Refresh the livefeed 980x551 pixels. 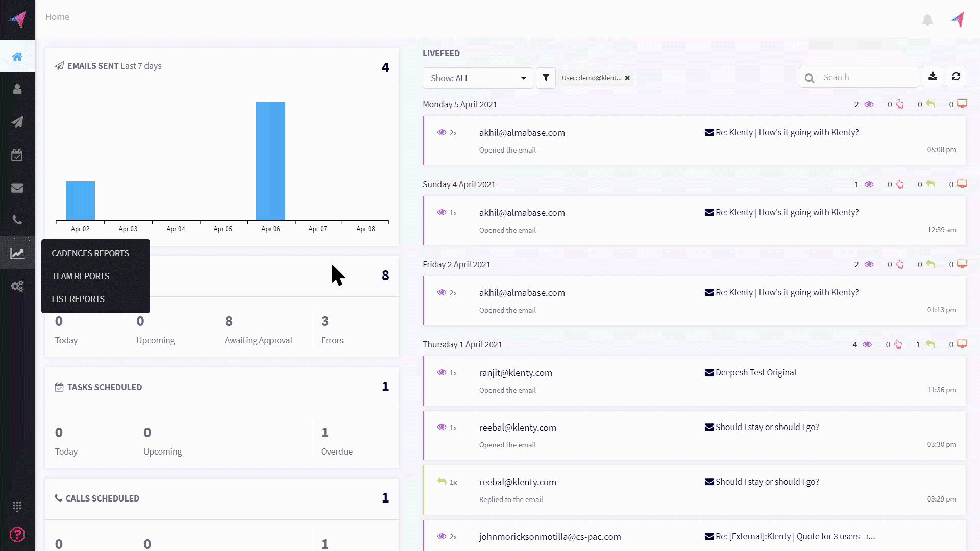(956, 77)
